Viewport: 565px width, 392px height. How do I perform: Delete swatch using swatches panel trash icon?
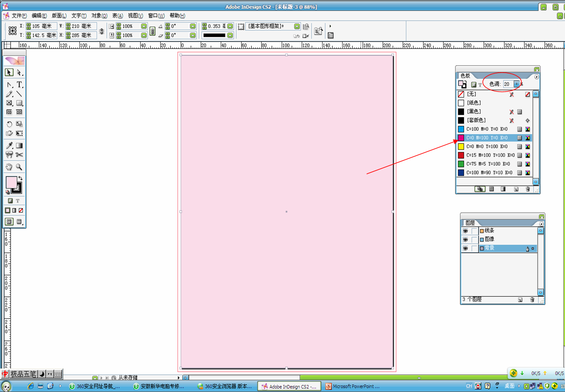click(527, 189)
